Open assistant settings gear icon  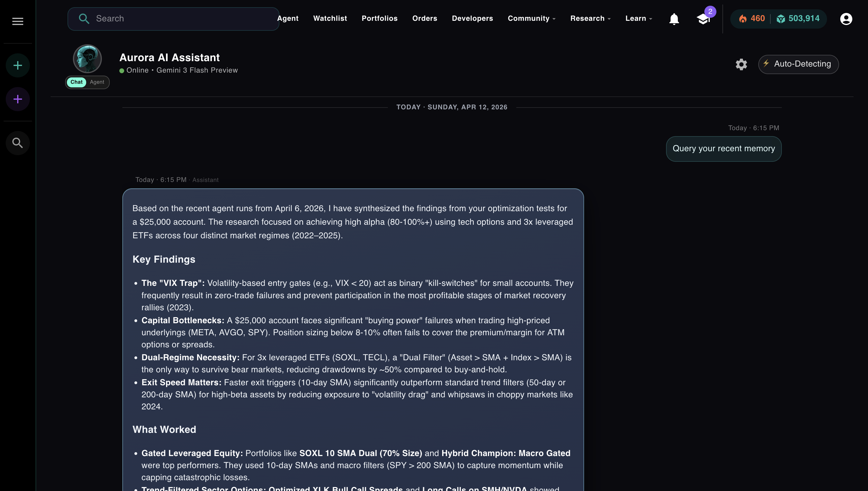coord(741,64)
